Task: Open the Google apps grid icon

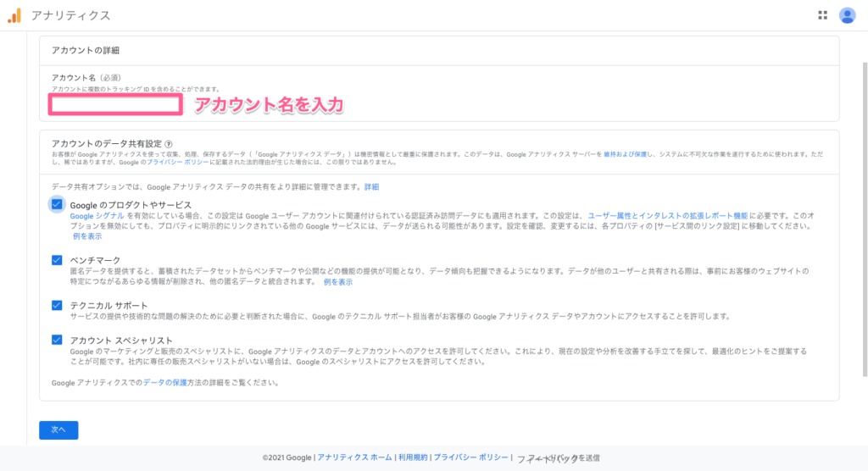Action: [822, 15]
